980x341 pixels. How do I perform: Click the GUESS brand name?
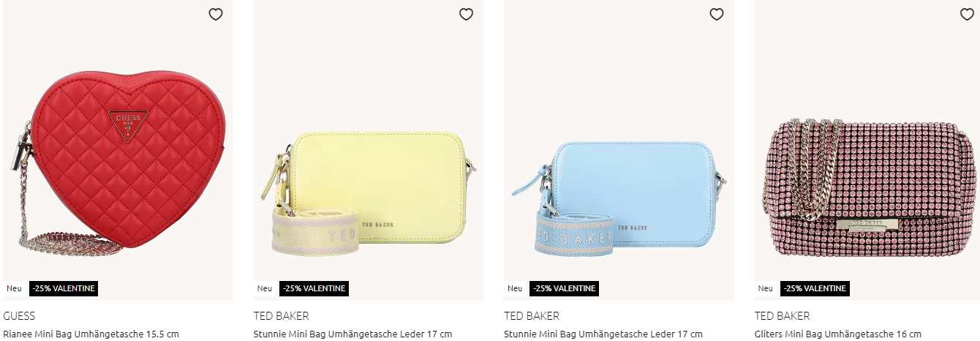click(19, 316)
